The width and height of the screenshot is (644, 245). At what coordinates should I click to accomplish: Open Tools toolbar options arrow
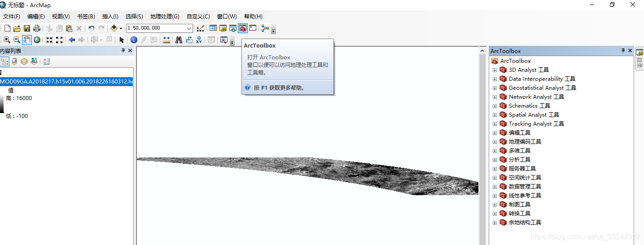(232, 42)
